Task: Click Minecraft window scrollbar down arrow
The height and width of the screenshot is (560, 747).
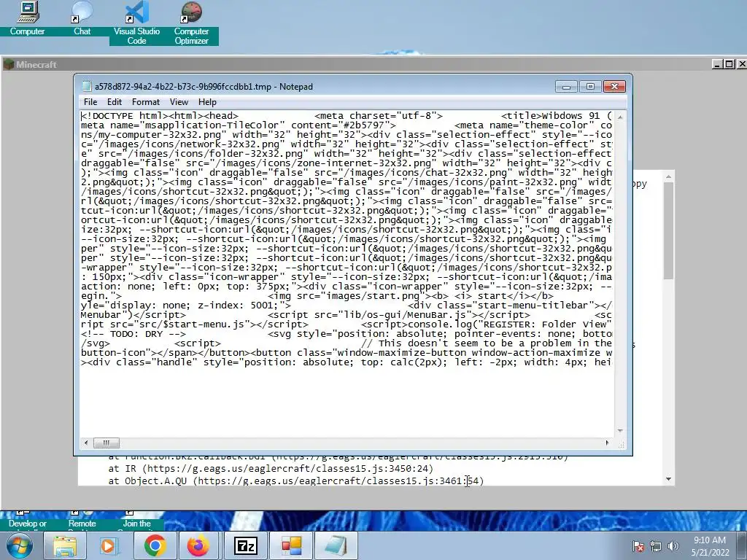Action: pyautogui.click(x=668, y=479)
